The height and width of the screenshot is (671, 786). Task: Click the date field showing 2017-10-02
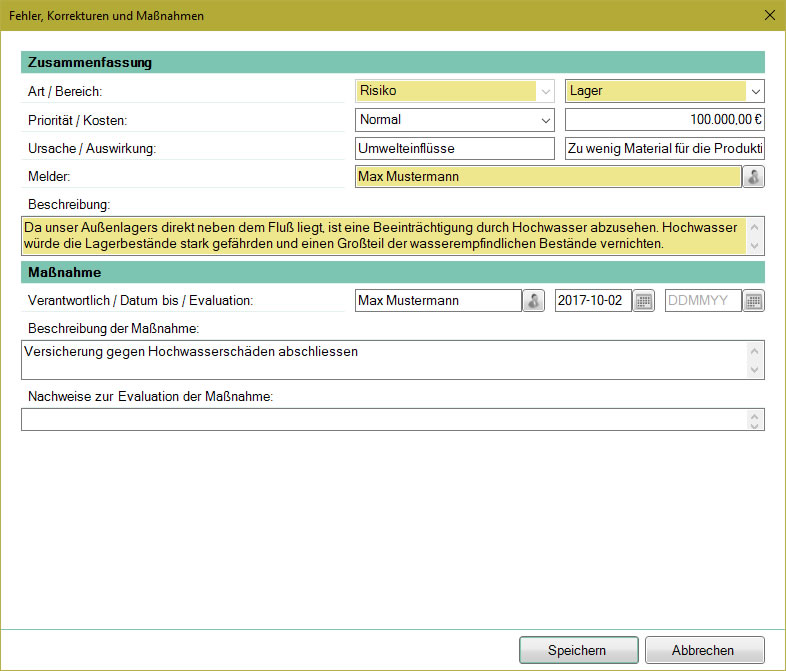click(593, 301)
